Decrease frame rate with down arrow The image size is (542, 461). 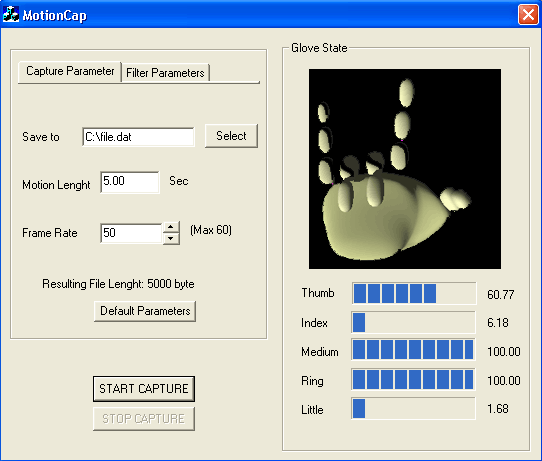(x=171, y=238)
